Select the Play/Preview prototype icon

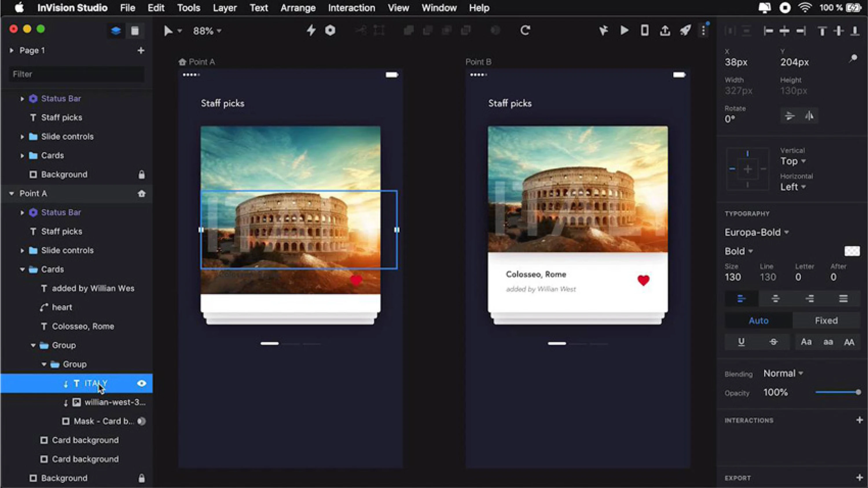[624, 30]
